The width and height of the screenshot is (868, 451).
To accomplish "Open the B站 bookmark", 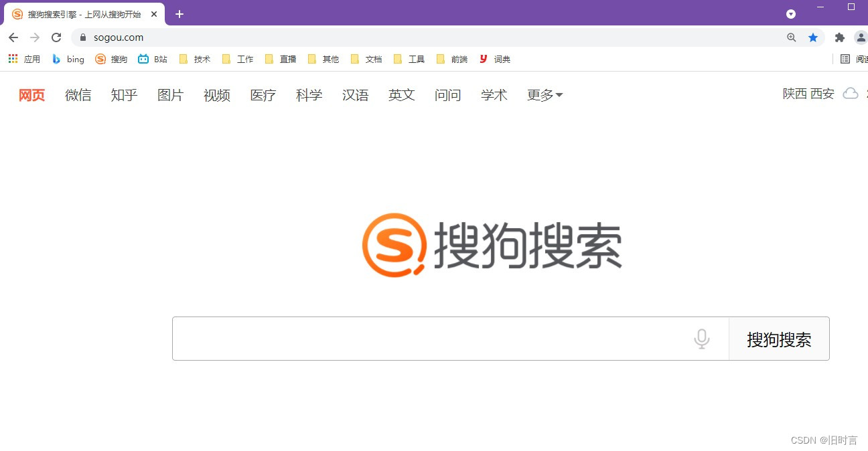I will click(153, 59).
